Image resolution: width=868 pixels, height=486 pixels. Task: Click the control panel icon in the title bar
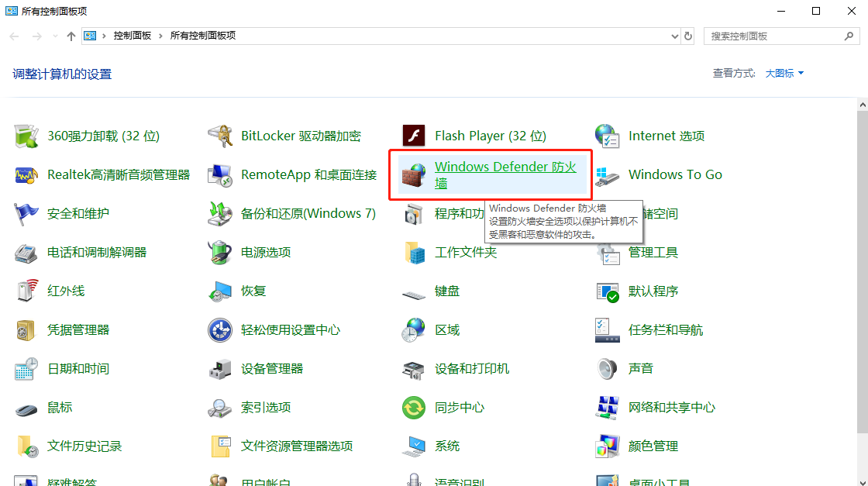tap(12, 11)
